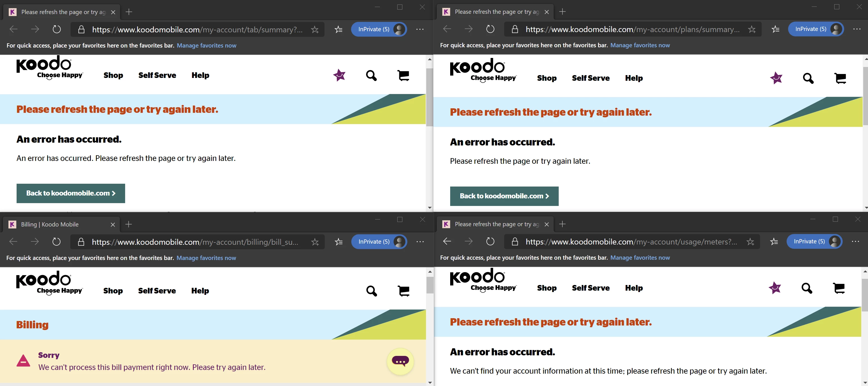Image resolution: width=868 pixels, height=386 pixels.
Task: Reload the usage/meters window page
Action: pyautogui.click(x=490, y=241)
